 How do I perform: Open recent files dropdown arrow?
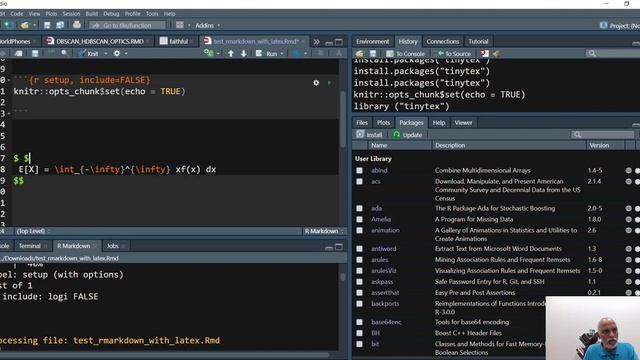35,25
